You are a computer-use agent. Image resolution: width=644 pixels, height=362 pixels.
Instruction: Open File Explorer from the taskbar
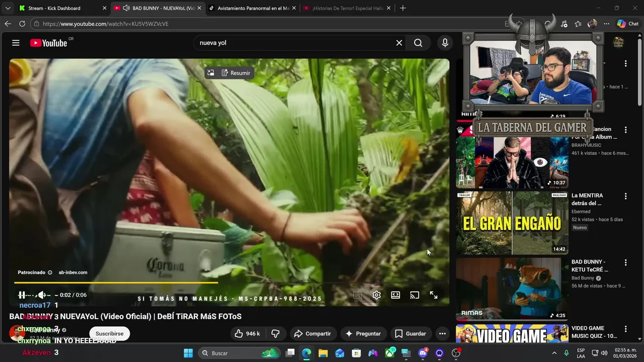coord(323,353)
